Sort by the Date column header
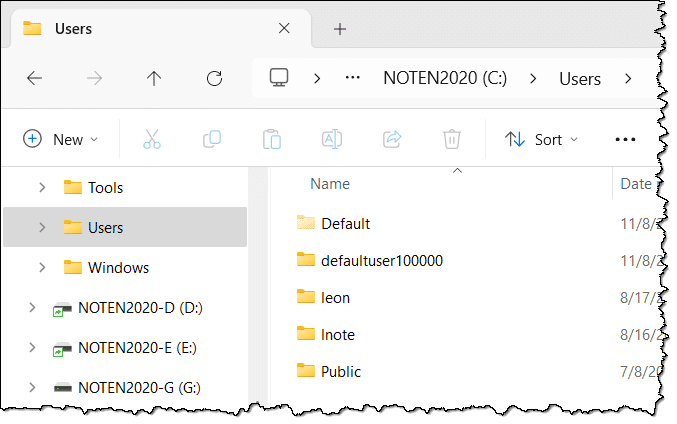This screenshot has height=424, width=677. pos(636,184)
